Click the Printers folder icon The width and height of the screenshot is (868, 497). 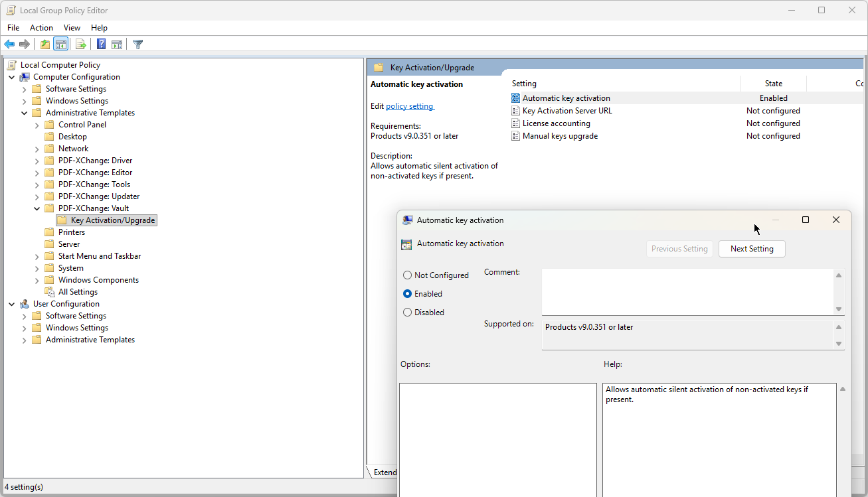pyautogui.click(x=50, y=232)
